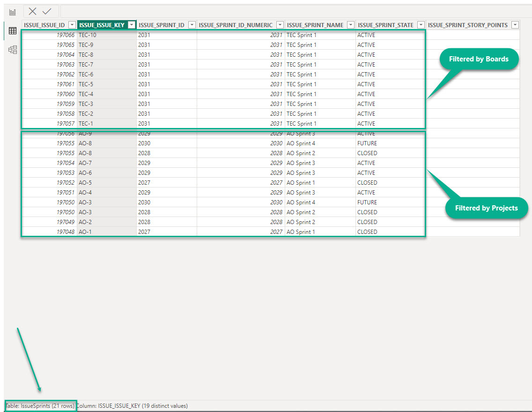The width and height of the screenshot is (532, 412).
Task: Open ISSUE_SPRINT_ID column dropdown arrow
Action: [192, 25]
